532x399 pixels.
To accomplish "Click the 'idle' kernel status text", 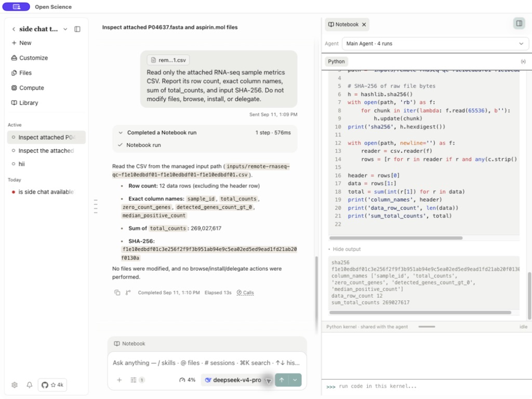I will click(523, 327).
